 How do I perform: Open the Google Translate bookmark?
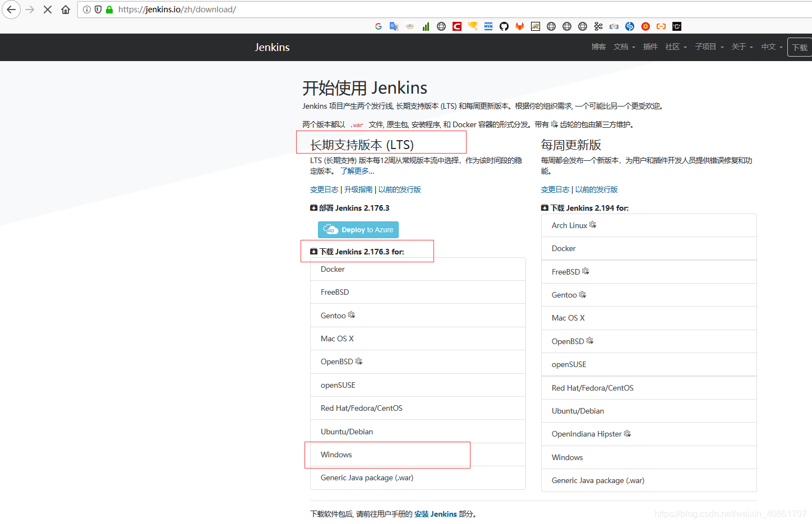point(394,26)
